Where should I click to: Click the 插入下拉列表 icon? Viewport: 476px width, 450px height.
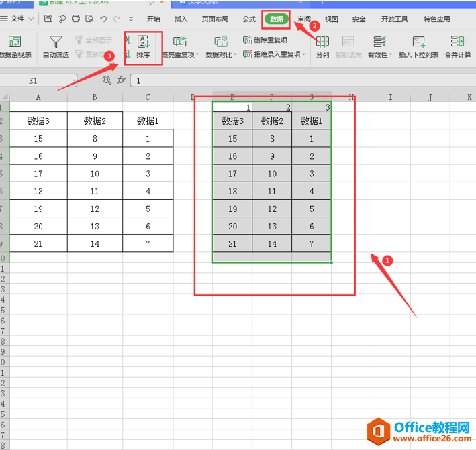pos(419,41)
